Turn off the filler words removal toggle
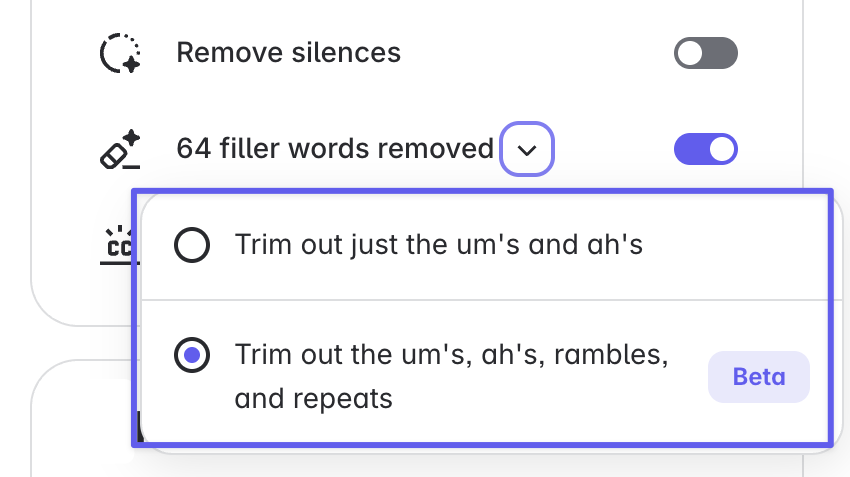Viewport: 850px width, 477px height. [x=706, y=150]
